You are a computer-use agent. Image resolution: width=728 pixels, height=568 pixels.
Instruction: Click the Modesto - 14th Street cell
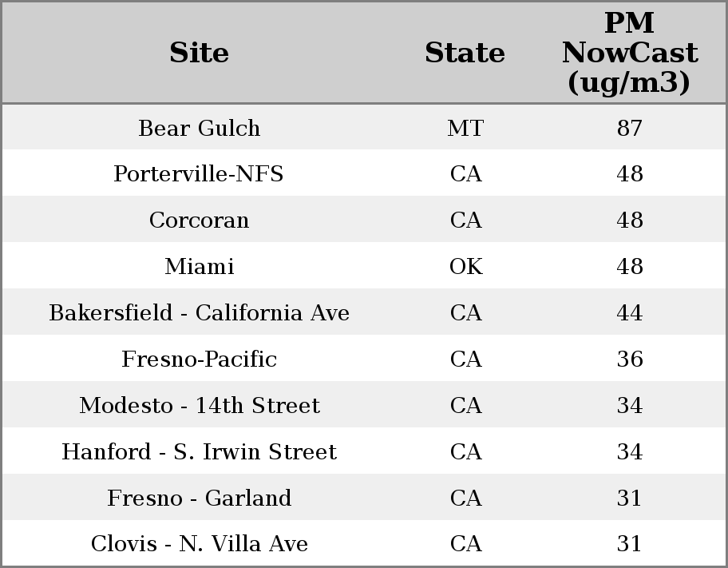click(x=199, y=406)
